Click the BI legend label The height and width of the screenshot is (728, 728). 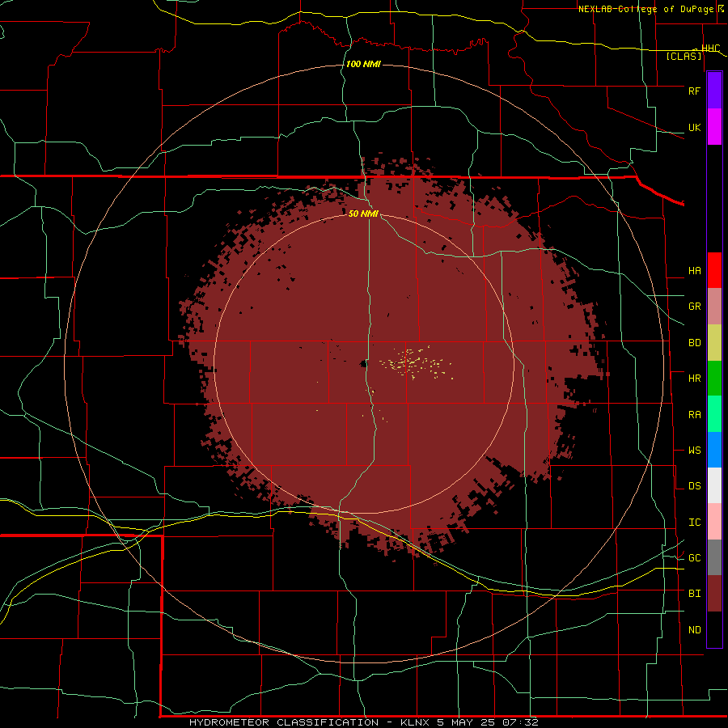pos(694,594)
